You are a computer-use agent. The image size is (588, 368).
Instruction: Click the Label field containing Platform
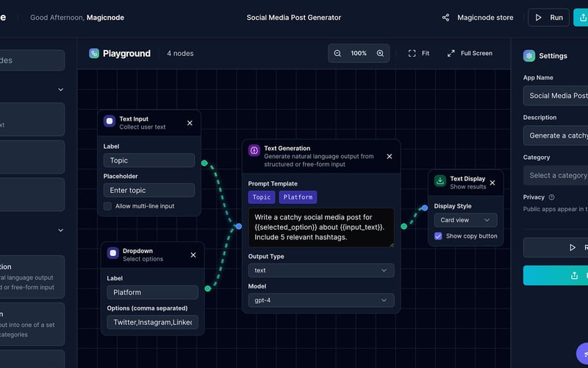pyautogui.click(x=153, y=292)
